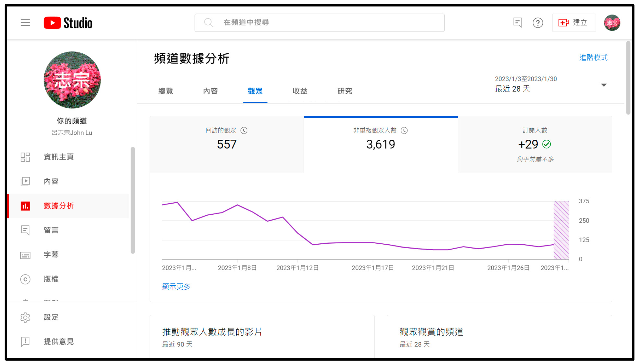This screenshot has height=364, width=636.
Task: Open 版權 copyright section
Action: pos(51,279)
